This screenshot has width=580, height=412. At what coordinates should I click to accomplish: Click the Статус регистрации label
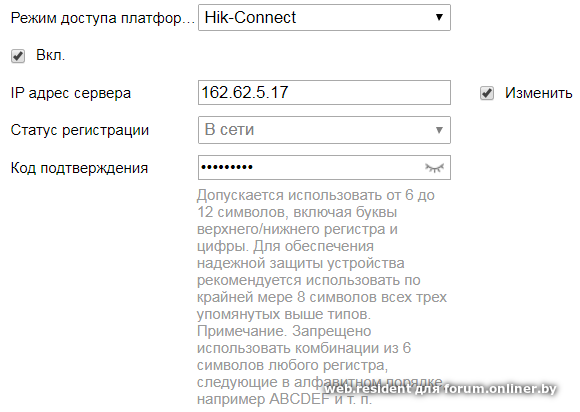(x=80, y=130)
